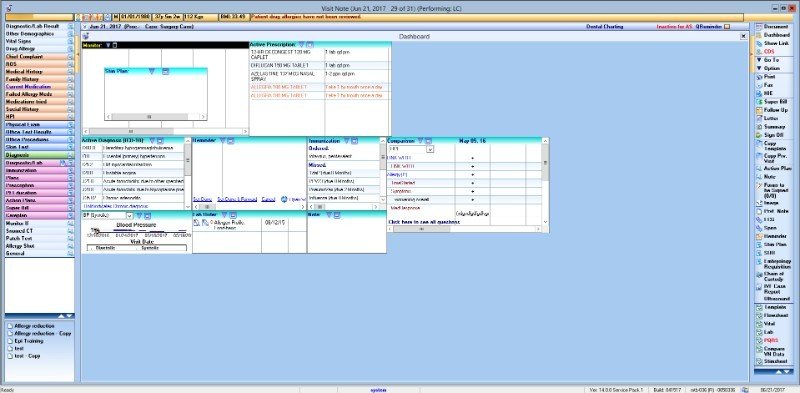Click Copy Prv. Visit in sidebar
This screenshot has height=393, width=800.
pos(771,158)
